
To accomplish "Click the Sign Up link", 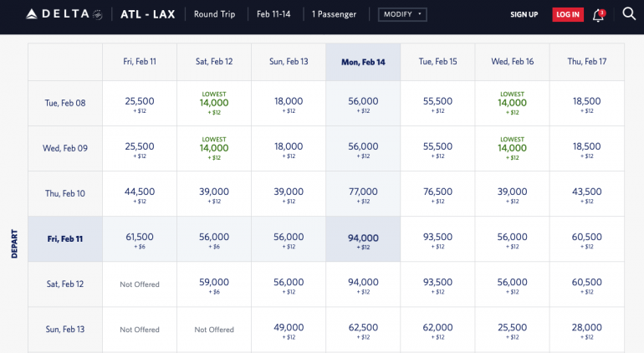I will click(524, 14).
